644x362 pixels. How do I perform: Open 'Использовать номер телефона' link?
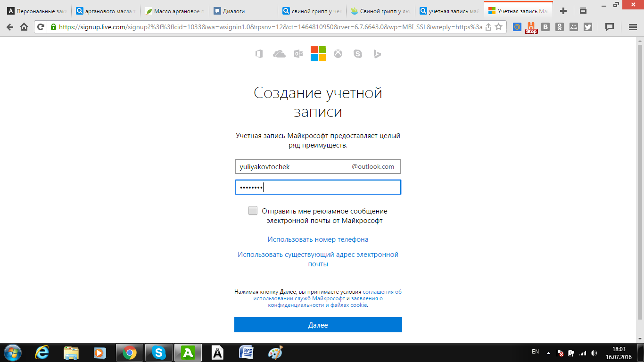318,239
